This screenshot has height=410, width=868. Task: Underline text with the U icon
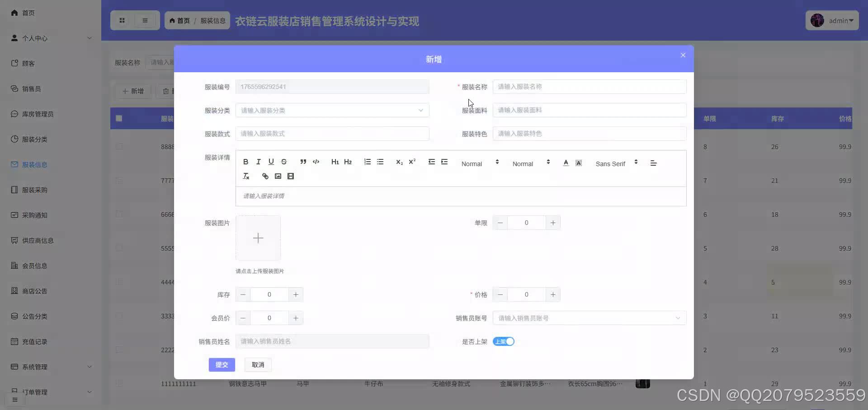271,162
